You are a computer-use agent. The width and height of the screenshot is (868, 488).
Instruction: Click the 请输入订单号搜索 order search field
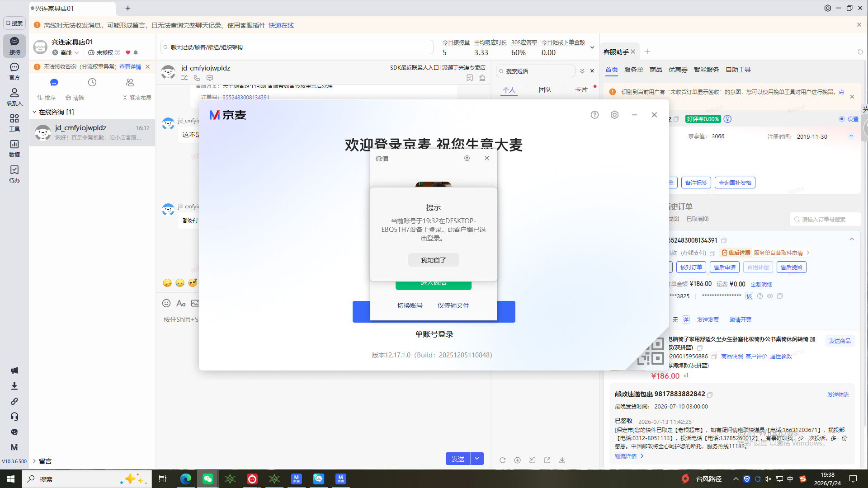point(825,219)
